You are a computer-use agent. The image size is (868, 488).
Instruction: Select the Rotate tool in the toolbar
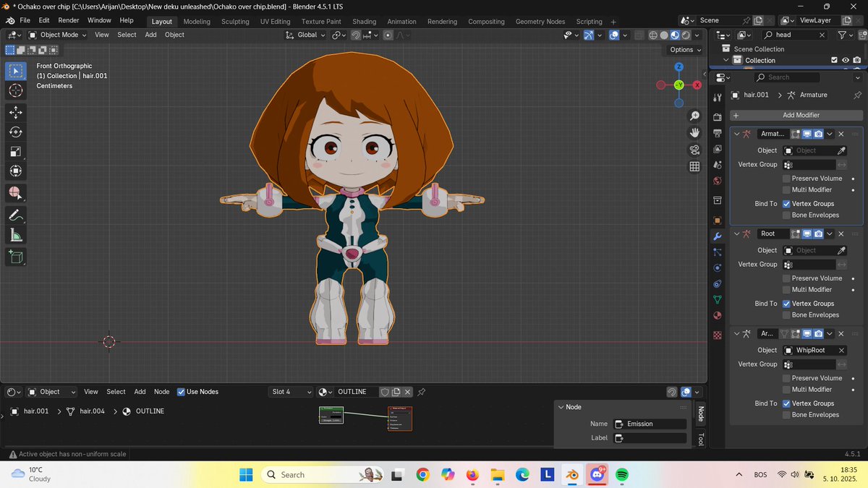pos(15,132)
